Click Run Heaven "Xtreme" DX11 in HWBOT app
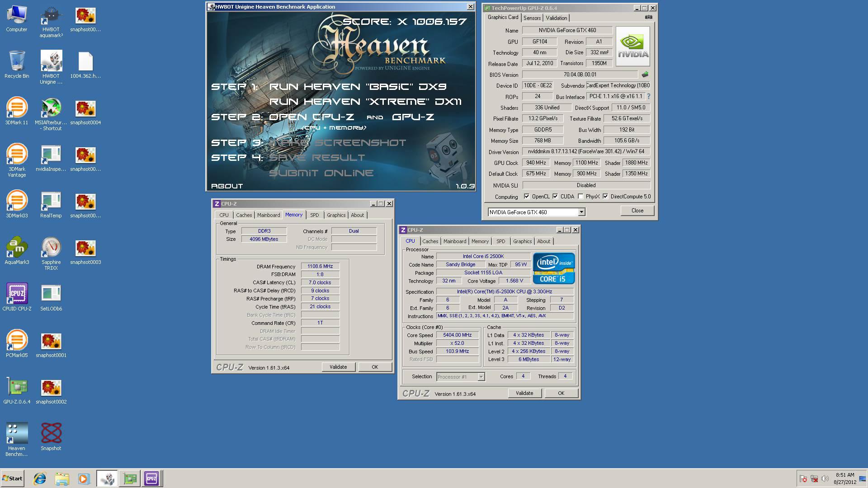868x488 pixels. tap(365, 101)
